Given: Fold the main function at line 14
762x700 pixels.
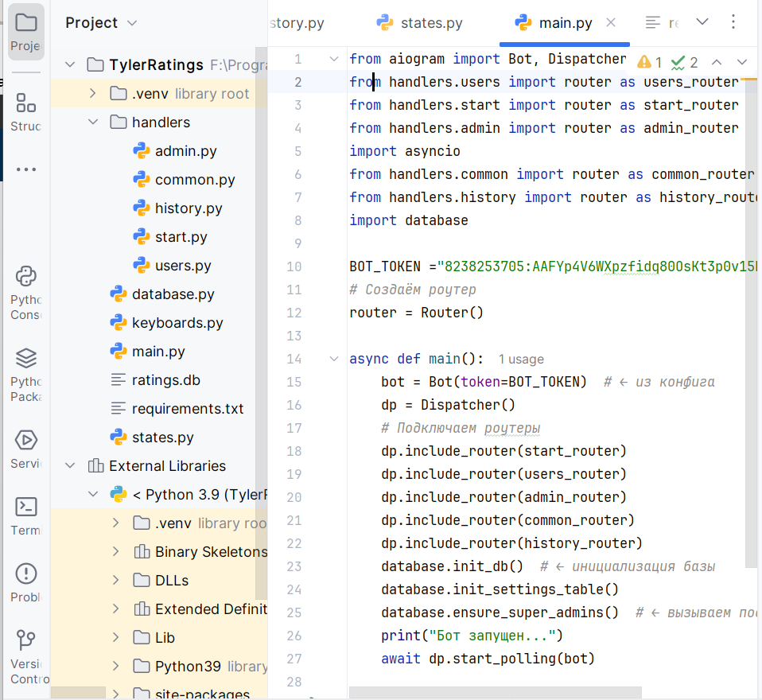Looking at the screenshot, I should pyautogui.click(x=334, y=360).
